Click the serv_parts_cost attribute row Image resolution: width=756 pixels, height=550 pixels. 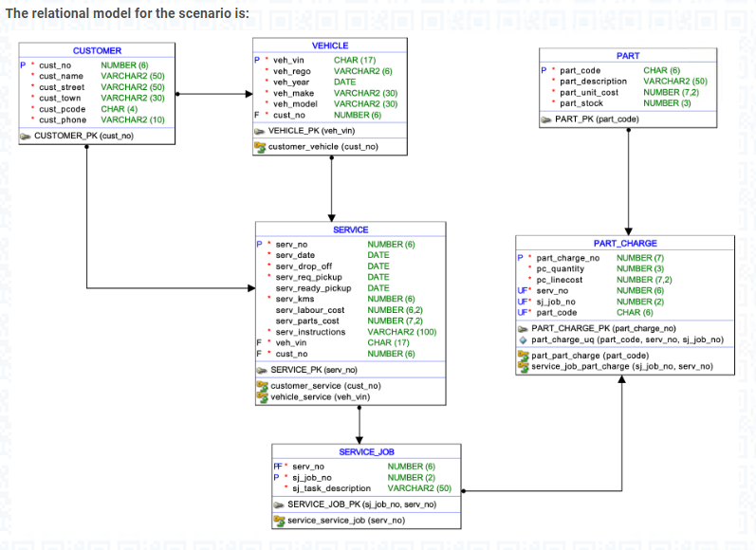351,321
